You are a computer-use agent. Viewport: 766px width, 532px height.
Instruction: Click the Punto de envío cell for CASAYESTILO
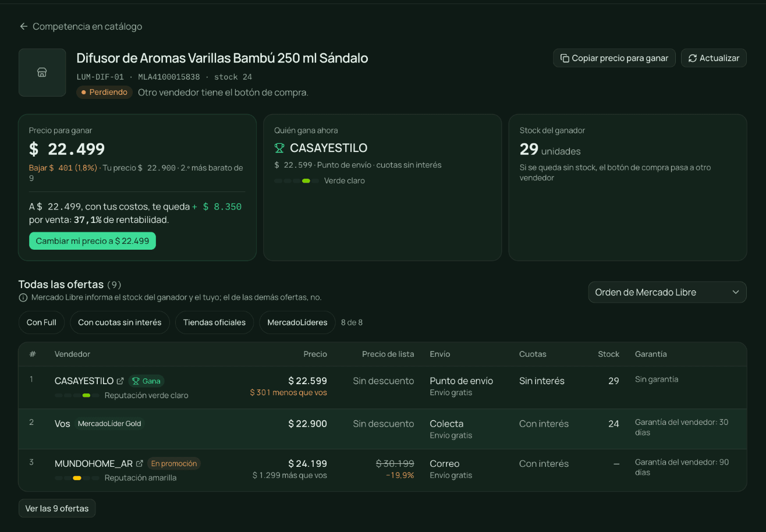pos(462,381)
